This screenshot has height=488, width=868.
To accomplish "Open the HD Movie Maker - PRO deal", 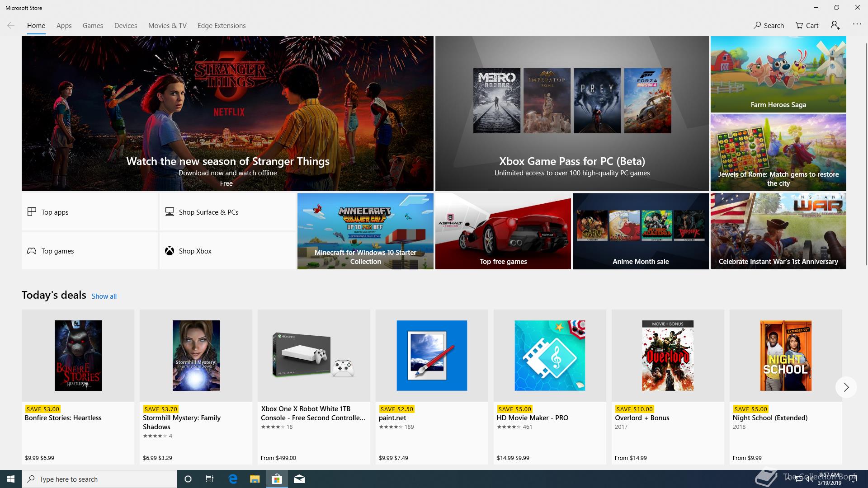I will pos(550,387).
